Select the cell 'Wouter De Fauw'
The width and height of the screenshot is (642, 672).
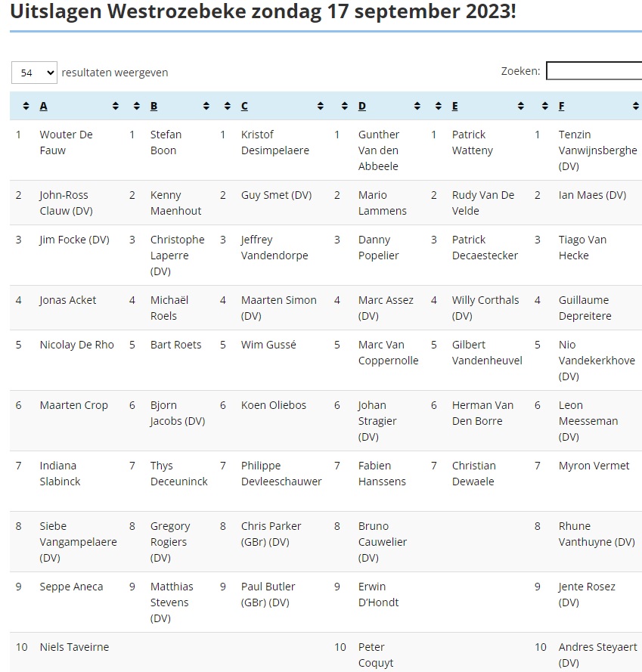point(66,142)
